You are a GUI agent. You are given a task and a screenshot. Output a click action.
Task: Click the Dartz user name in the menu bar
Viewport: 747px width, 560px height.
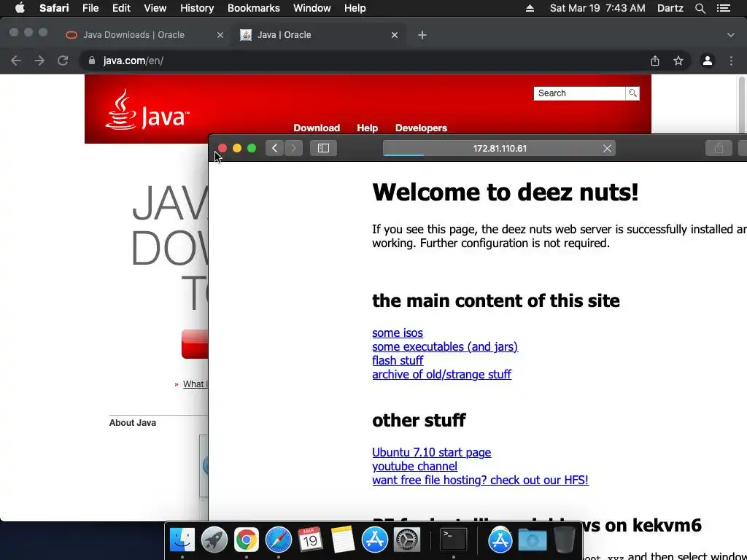(x=670, y=8)
